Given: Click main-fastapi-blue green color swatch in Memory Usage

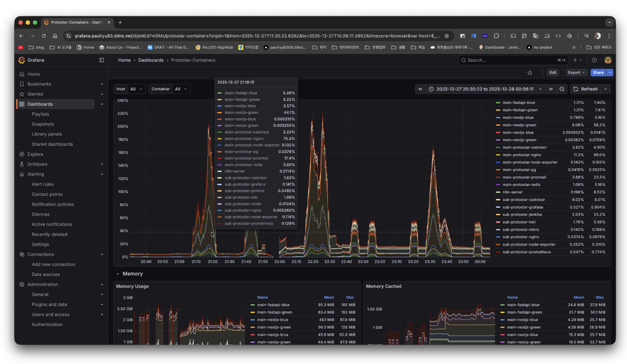Looking at the screenshot, I should click(252, 305).
